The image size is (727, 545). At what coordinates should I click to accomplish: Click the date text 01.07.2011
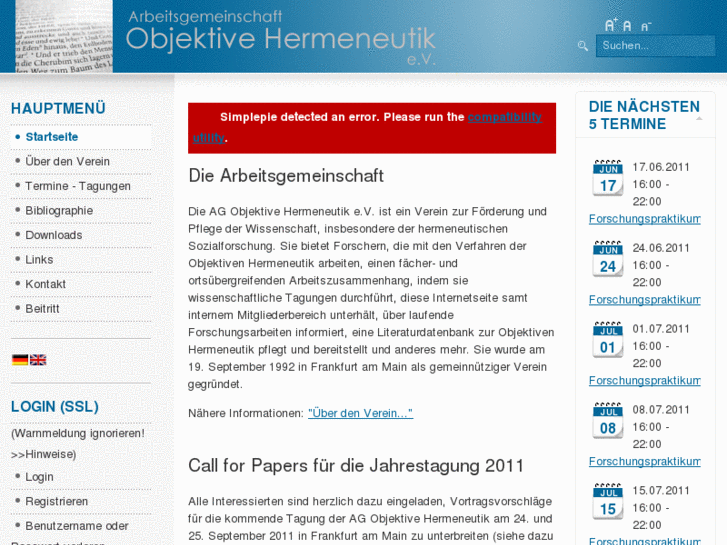(x=661, y=329)
